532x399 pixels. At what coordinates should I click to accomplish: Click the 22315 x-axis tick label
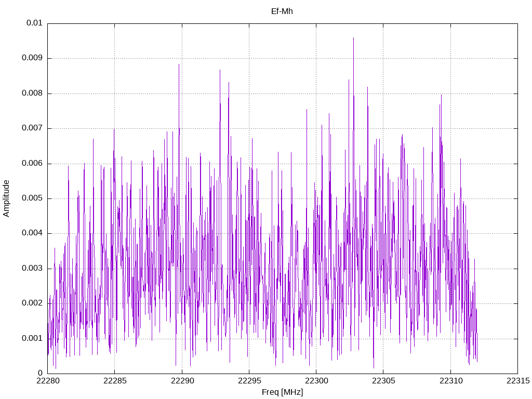click(518, 381)
